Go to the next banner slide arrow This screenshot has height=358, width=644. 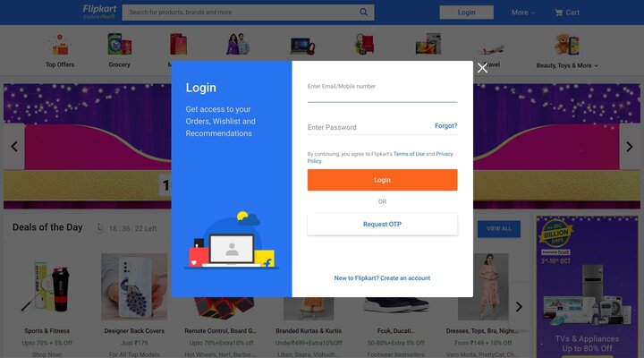pyautogui.click(x=629, y=146)
